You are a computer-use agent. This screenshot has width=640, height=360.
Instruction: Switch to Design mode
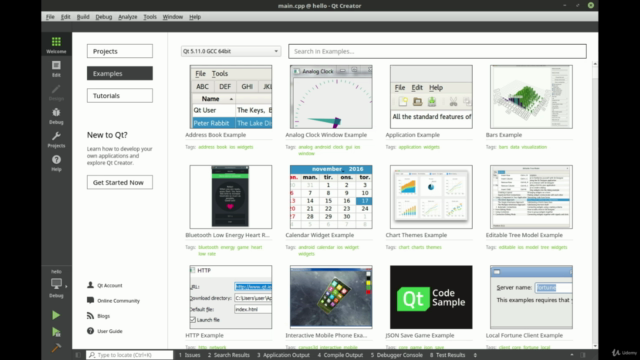56,92
